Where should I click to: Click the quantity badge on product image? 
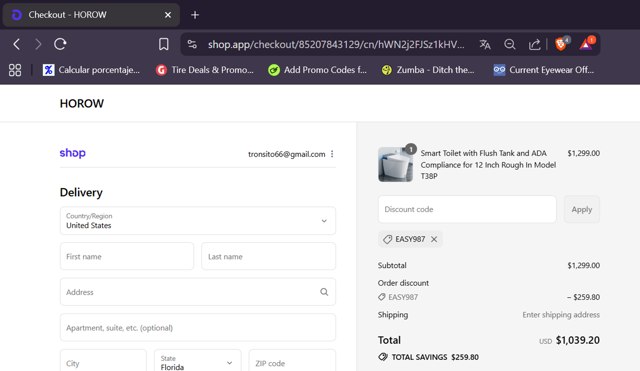(411, 149)
